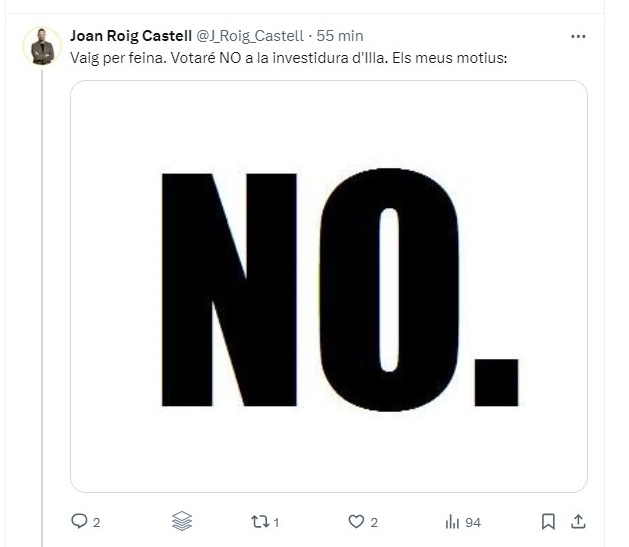Viewport: 629px width, 547px height.
Task: Open the large NO. image attachment
Action: 329,286
